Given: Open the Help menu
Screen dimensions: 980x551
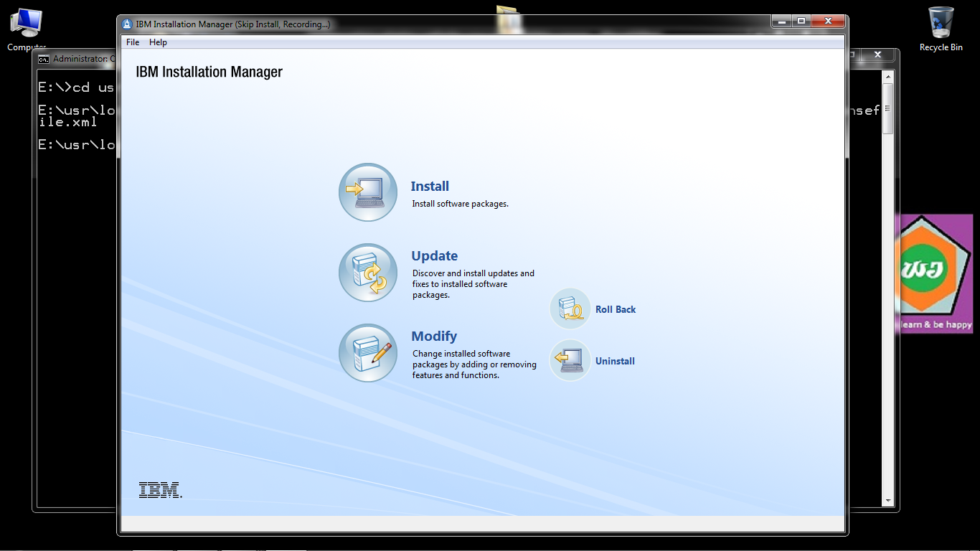Looking at the screenshot, I should (x=158, y=42).
